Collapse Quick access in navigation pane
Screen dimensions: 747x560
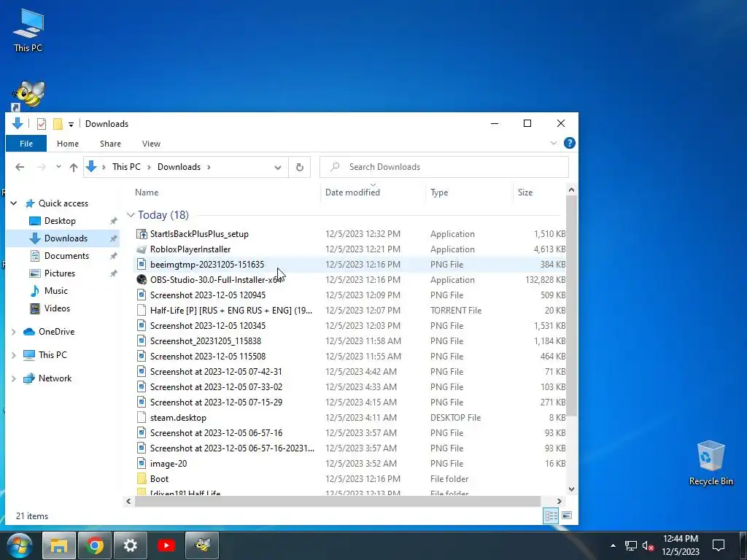click(x=14, y=203)
